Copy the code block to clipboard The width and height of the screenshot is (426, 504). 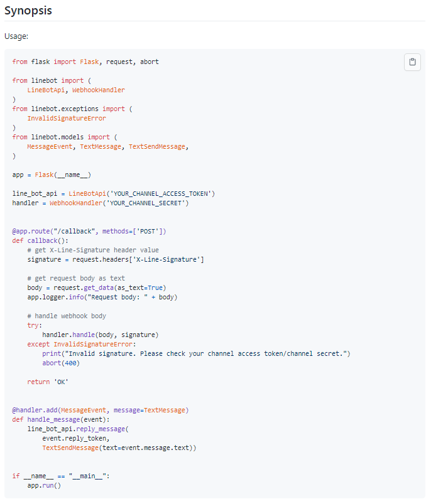[412, 62]
